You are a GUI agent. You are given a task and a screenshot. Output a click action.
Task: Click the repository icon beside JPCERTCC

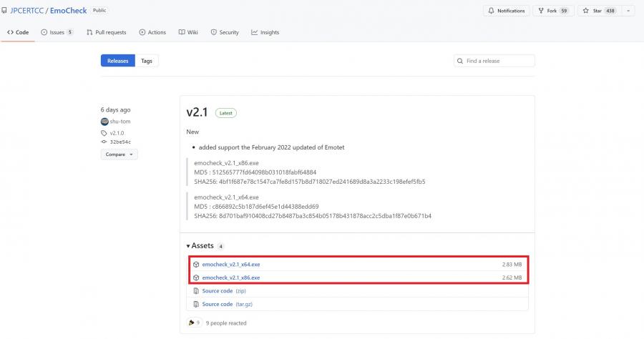point(4,10)
